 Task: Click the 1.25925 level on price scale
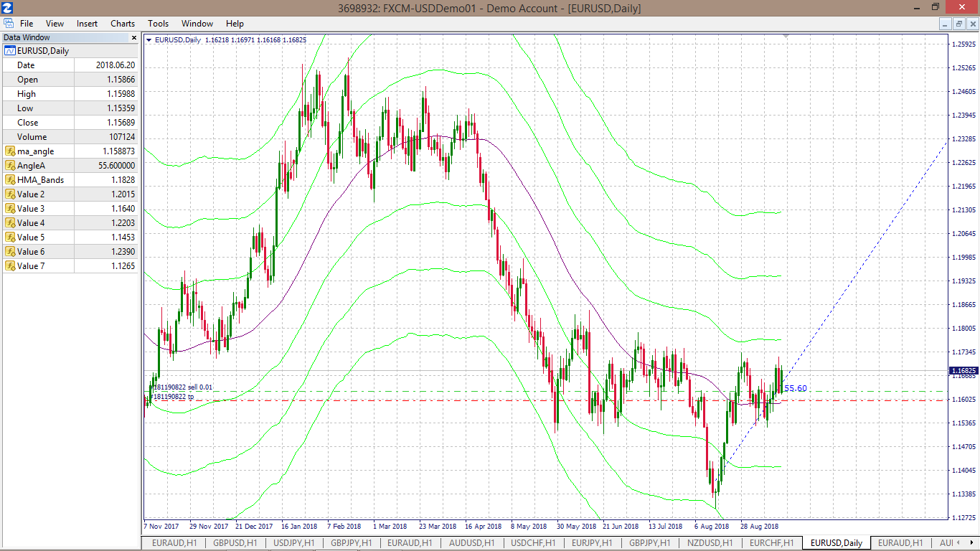coord(965,44)
